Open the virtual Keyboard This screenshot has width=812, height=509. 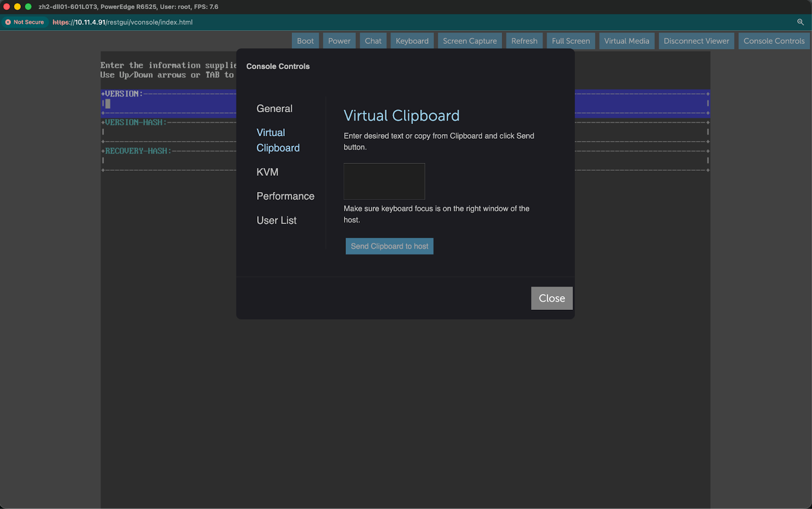click(x=412, y=41)
